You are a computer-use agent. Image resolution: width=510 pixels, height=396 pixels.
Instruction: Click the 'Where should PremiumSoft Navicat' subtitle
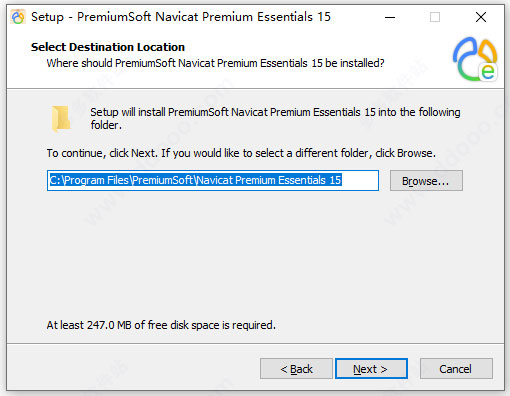click(215, 63)
